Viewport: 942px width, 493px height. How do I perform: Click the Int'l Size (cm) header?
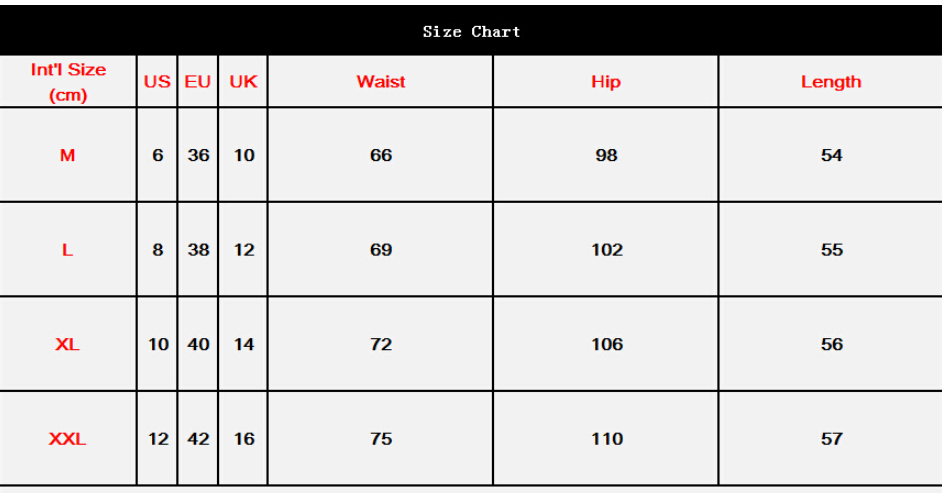(x=68, y=82)
